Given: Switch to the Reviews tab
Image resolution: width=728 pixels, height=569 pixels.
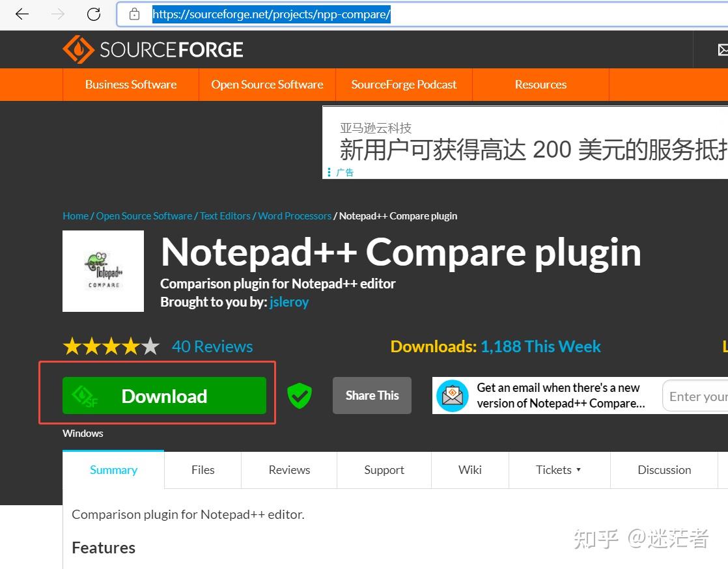Looking at the screenshot, I should click(289, 469).
